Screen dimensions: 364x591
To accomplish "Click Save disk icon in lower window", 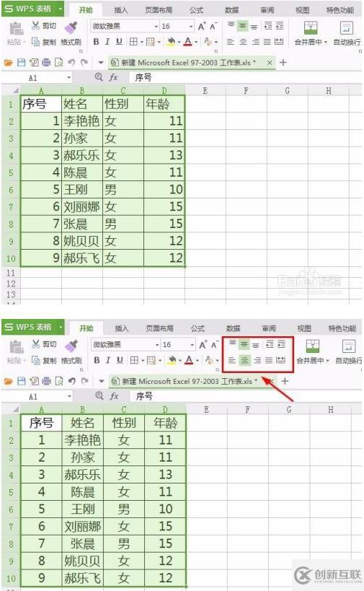I will [x=22, y=381].
